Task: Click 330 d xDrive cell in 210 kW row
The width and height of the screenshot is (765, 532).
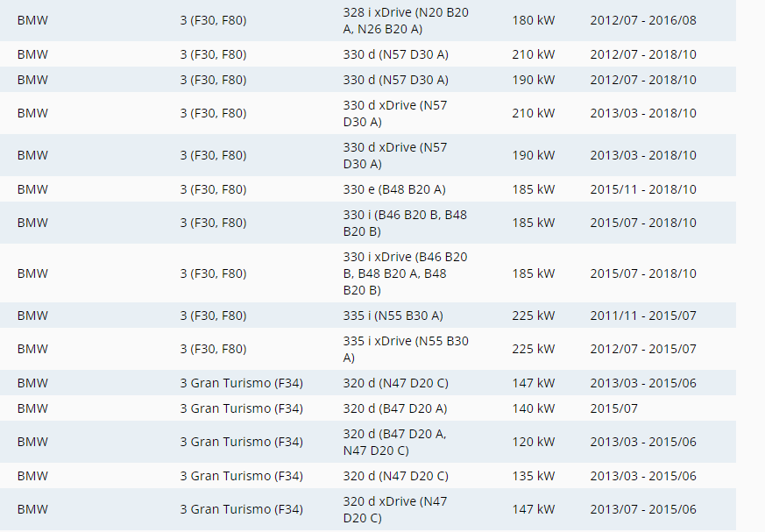Action: point(395,113)
